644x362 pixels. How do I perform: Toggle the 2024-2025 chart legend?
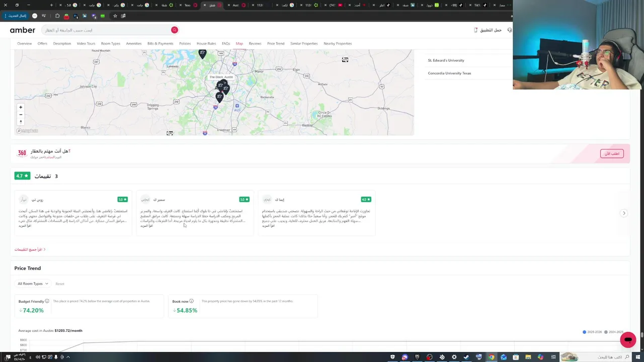(613, 332)
